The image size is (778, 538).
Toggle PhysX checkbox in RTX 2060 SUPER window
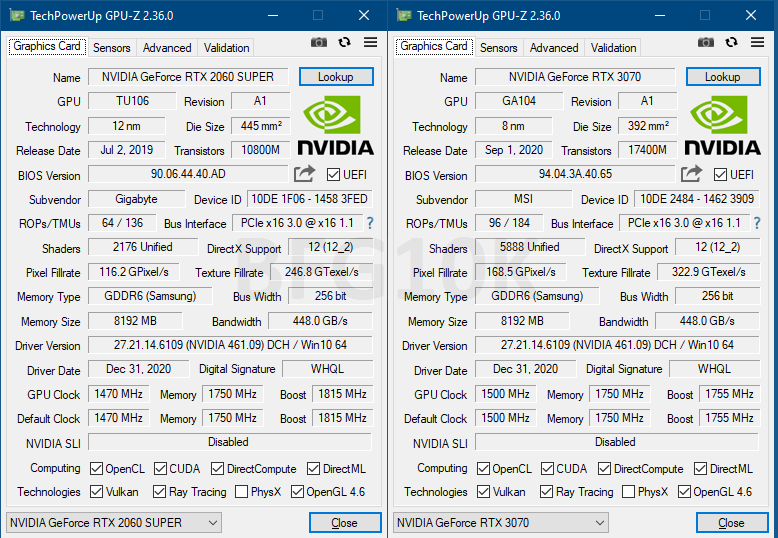point(241,492)
